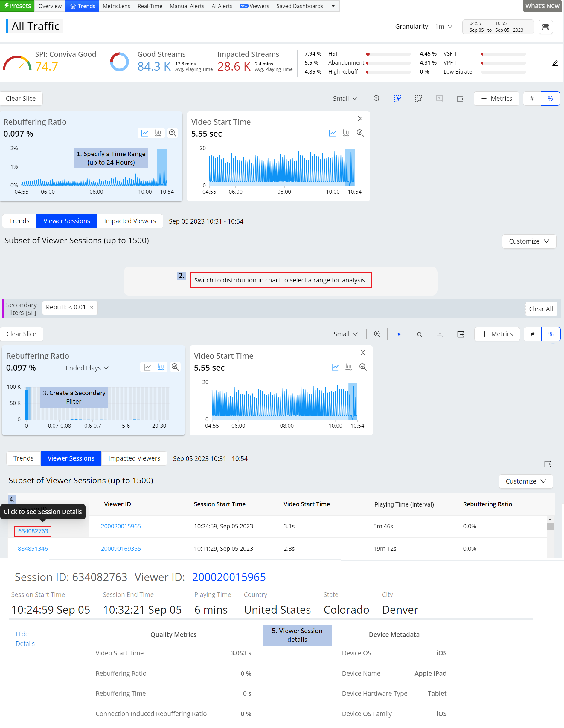Expand the Ended Plays dropdown

87,368
